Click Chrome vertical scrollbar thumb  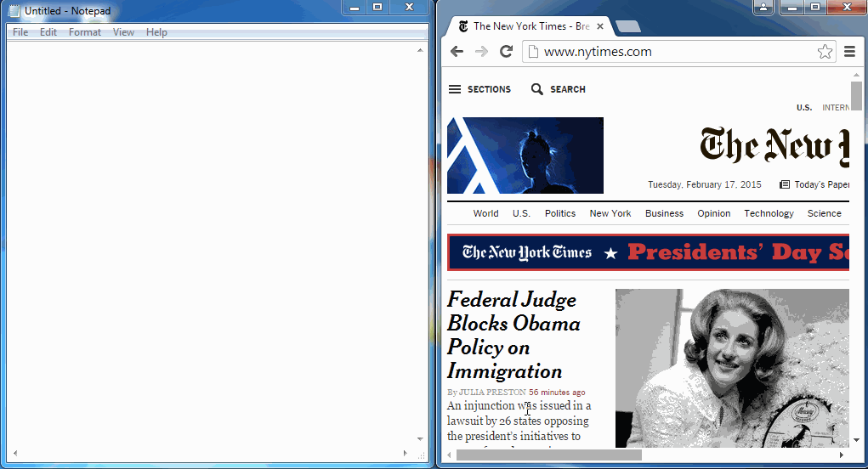[x=856, y=96]
